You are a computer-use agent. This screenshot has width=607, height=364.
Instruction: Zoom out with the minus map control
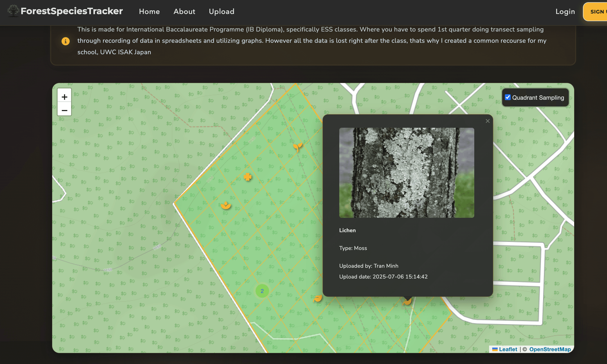[x=64, y=111]
